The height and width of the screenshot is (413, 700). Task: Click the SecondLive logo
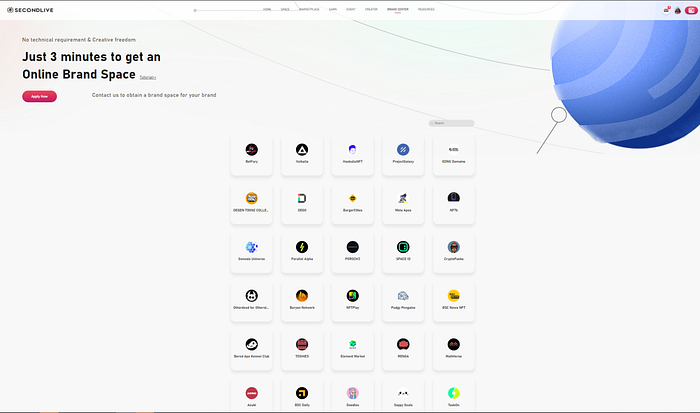tap(30, 10)
